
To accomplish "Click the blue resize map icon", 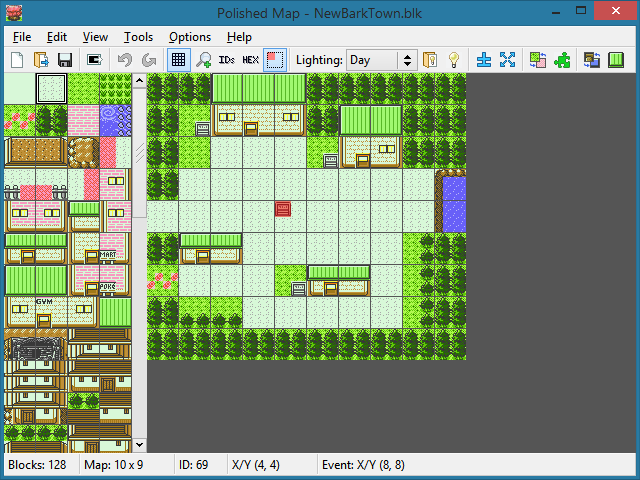I will pyautogui.click(x=484, y=60).
